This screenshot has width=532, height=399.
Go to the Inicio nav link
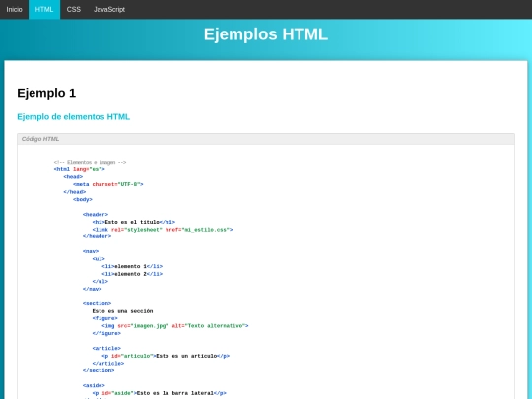pos(14,10)
